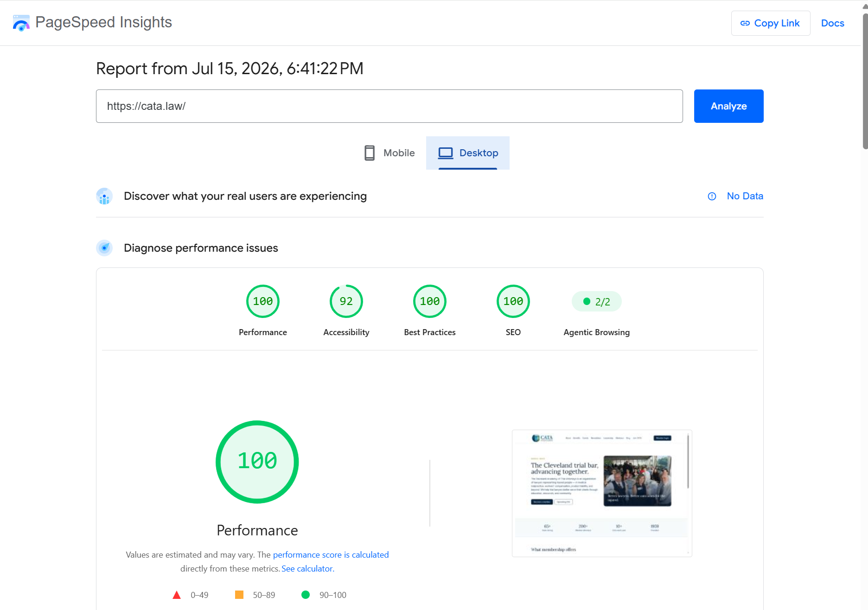This screenshot has width=868, height=610.
Task: Jump to the Accessibility 92 score gauge
Action: pyautogui.click(x=346, y=301)
